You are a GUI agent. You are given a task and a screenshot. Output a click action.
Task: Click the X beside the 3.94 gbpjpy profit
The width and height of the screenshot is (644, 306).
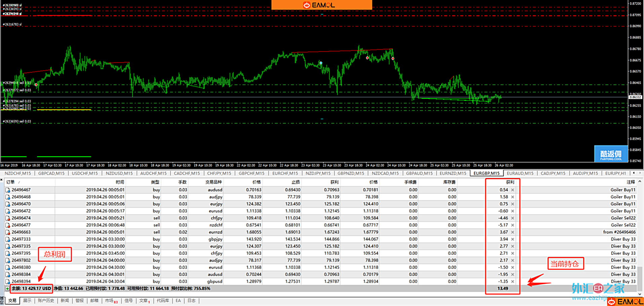[x=513, y=239]
